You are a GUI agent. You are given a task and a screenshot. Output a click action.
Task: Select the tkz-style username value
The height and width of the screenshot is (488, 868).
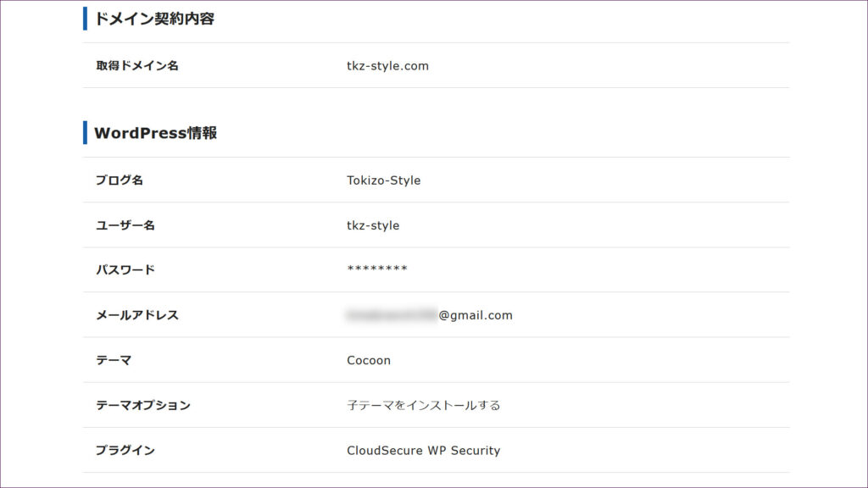pos(373,225)
